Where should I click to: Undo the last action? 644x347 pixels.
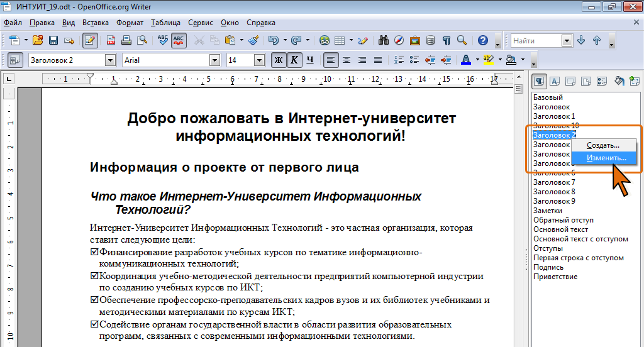click(274, 40)
